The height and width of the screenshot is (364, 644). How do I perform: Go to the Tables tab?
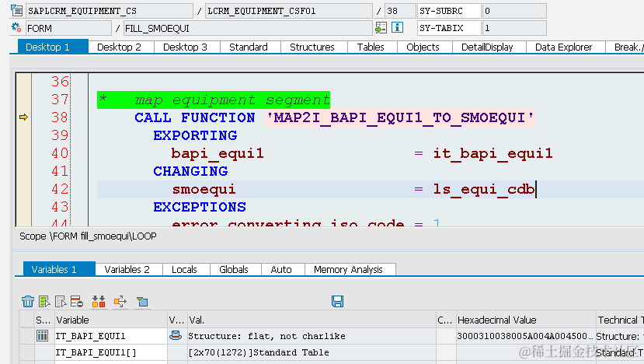[371, 47]
